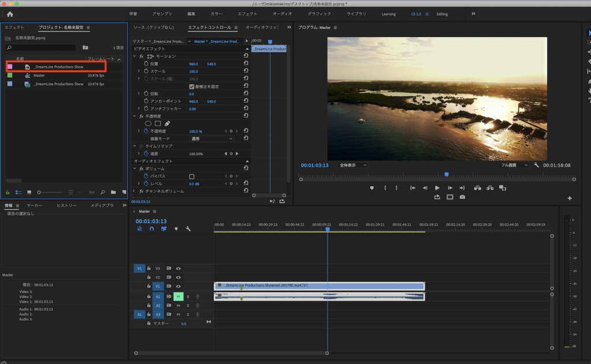This screenshot has width=591, height=364.
Task: Open the フル画質 playback resolution dropdown
Action: (x=514, y=165)
